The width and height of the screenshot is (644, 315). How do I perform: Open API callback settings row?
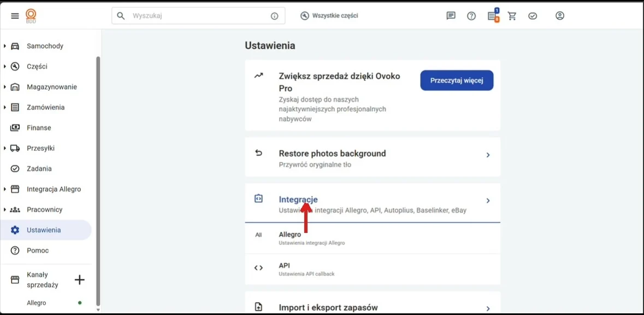(373, 270)
